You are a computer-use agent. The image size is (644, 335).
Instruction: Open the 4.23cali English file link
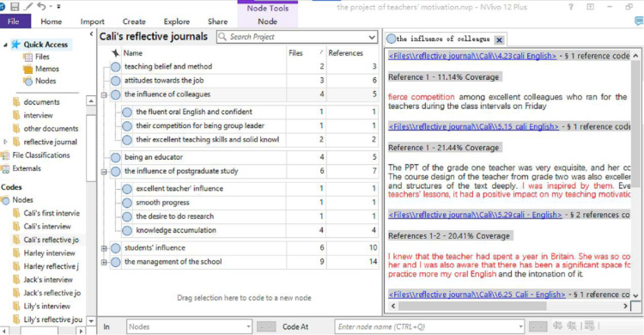(472, 56)
